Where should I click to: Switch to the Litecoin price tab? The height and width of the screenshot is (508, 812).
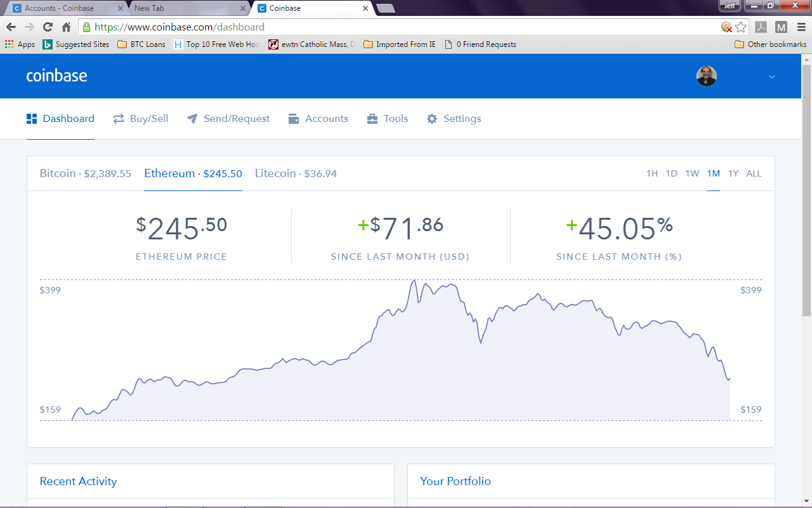296,173
